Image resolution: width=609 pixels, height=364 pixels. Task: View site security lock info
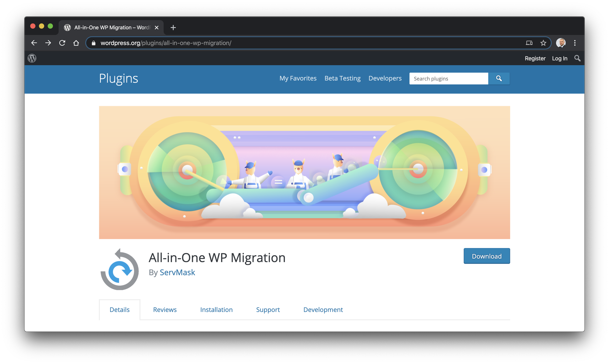(93, 43)
